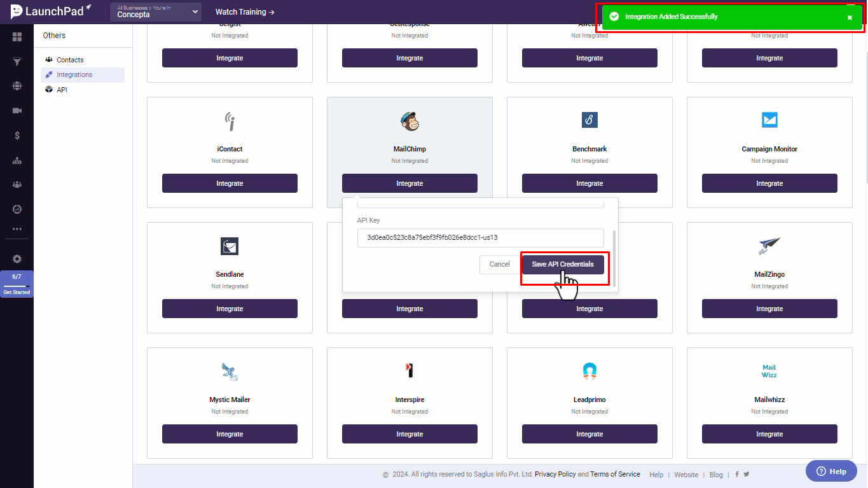Screen dimensions: 868x488
Task: Open the bar chart analytics sidebar icon
Action: [x=17, y=160]
